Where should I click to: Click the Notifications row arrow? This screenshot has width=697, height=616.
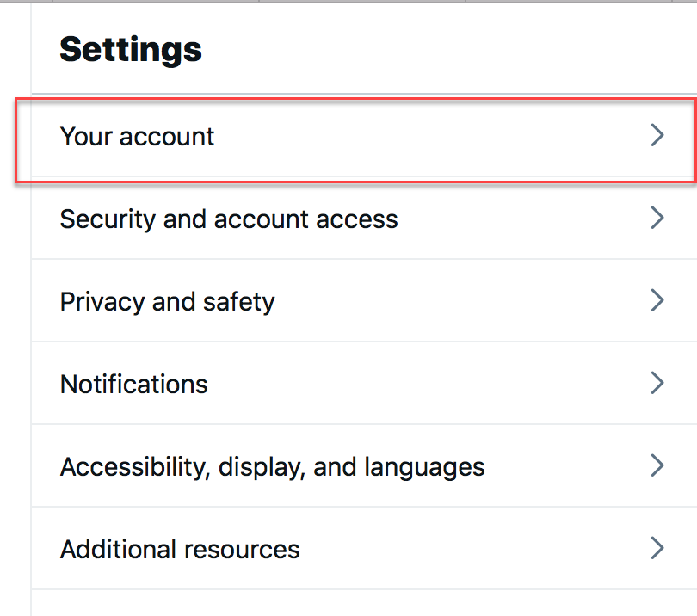(x=657, y=383)
